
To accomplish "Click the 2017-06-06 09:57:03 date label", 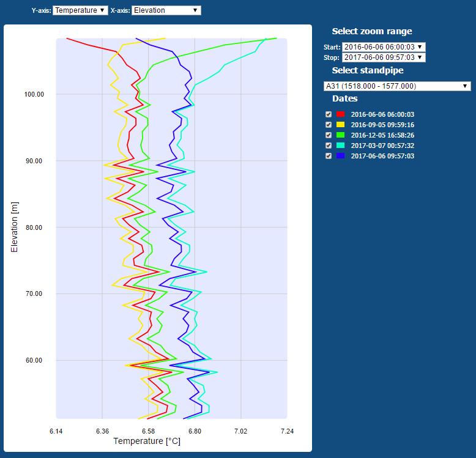I will click(382, 156).
